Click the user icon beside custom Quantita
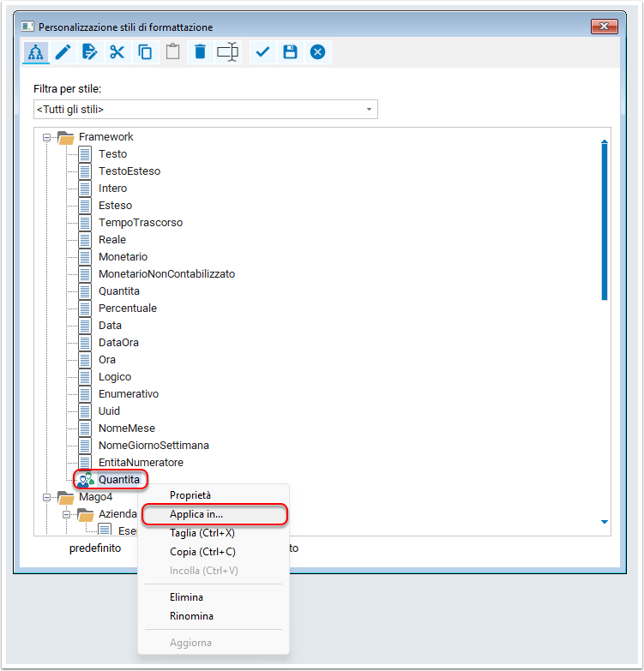 86,480
